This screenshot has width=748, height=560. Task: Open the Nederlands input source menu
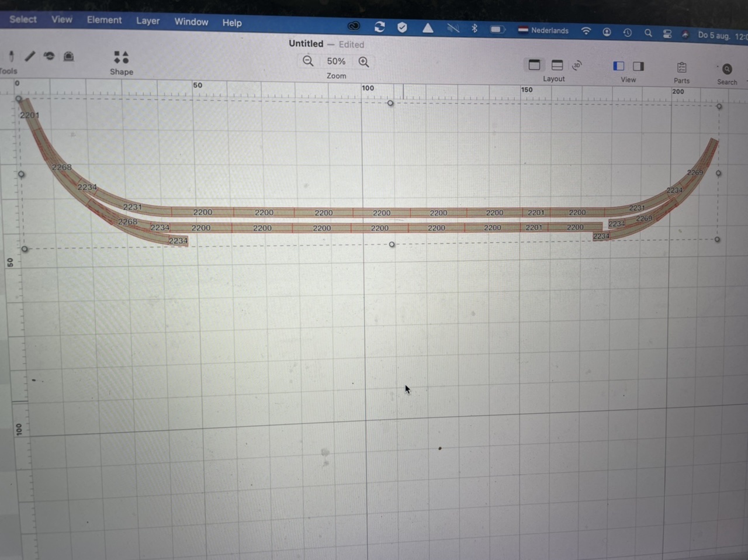click(x=543, y=30)
